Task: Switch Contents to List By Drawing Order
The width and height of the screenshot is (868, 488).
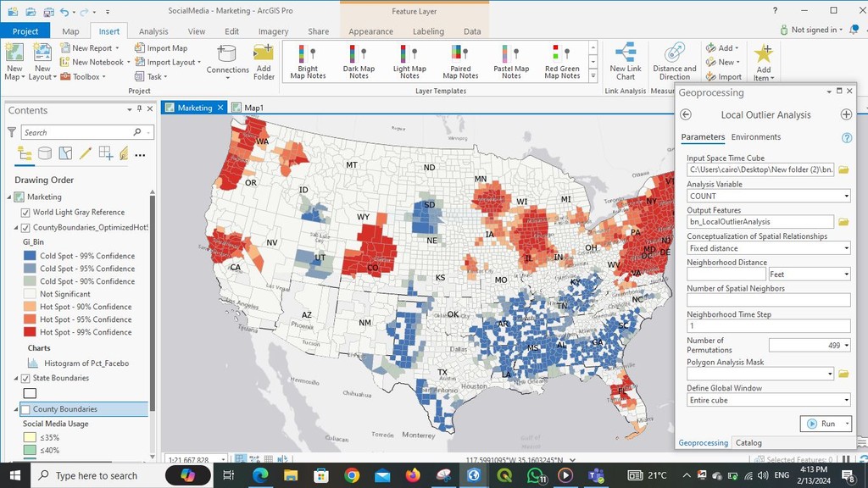Action: (x=25, y=153)
